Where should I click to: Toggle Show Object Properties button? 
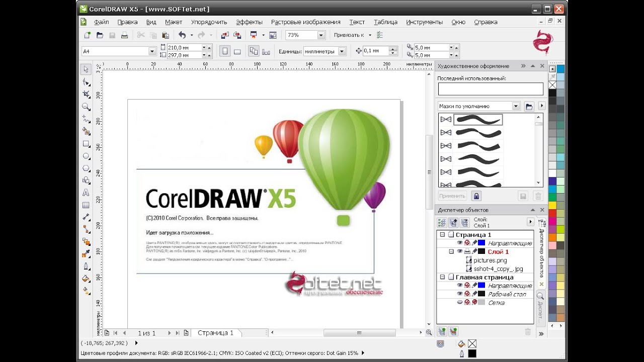[442, 222]
